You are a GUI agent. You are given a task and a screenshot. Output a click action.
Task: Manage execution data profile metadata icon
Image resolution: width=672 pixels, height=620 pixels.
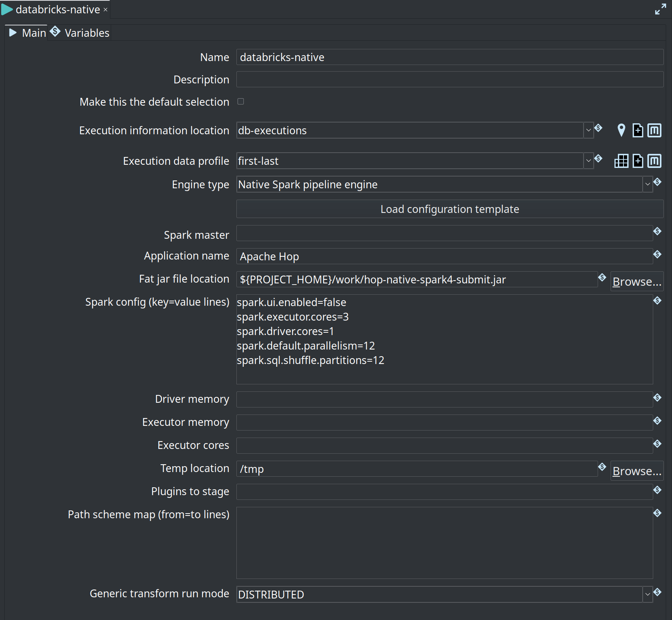[x=654, y=161]
